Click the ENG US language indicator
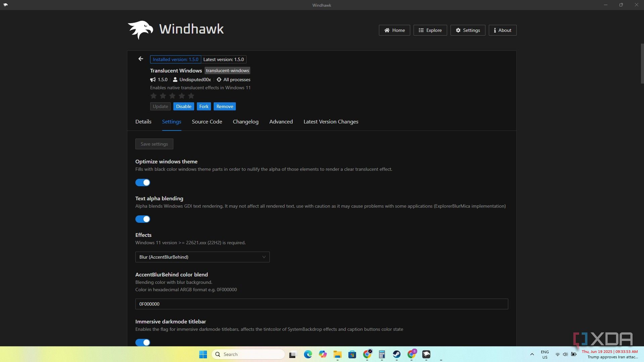644x362 pixels. click(x=545, y=354)
